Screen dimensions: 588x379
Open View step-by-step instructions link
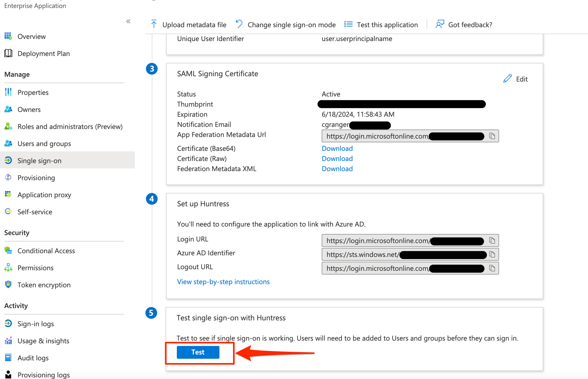[223, 281]
